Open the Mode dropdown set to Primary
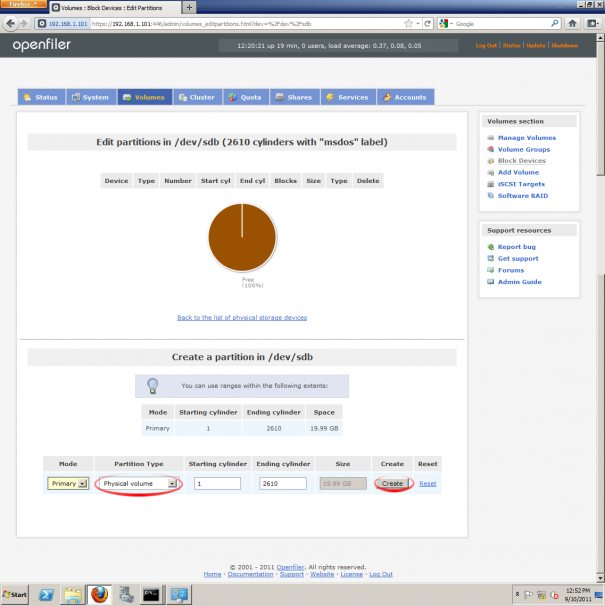 [x=68, y=483]
